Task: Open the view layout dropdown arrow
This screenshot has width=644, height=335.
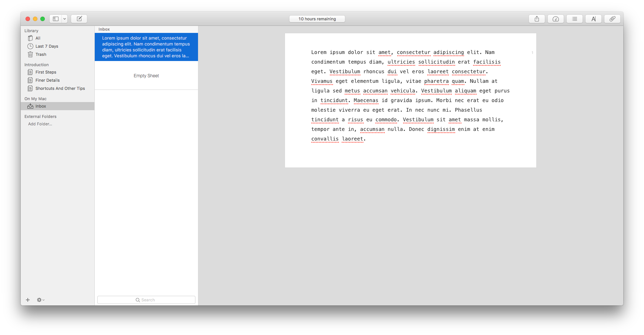Action: [64, 19]
